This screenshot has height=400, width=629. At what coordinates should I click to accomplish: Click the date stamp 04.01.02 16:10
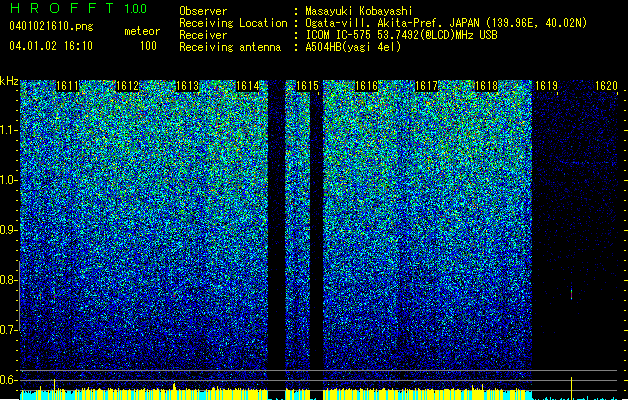pos(51,46)
